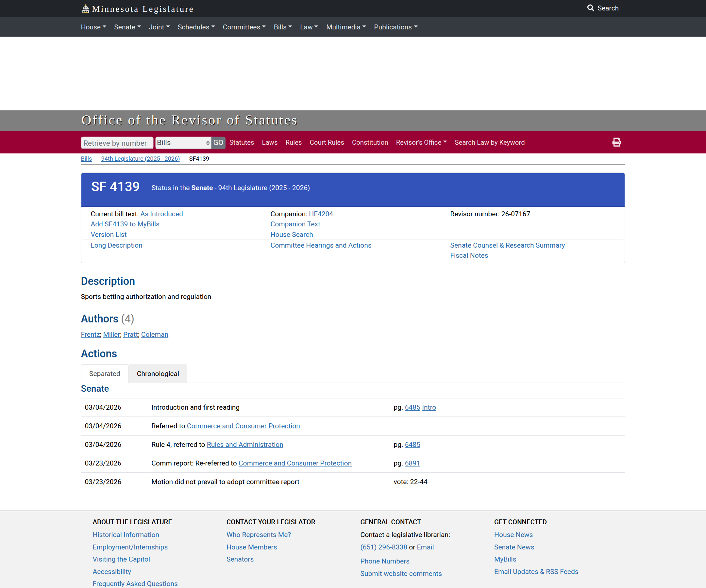Open the Intro journal link
Viewport: 706px width, 588px height.
(429, 407)
